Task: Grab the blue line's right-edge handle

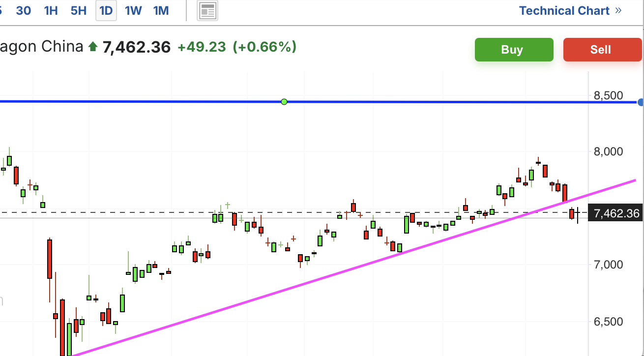Action: pos(641,102)
